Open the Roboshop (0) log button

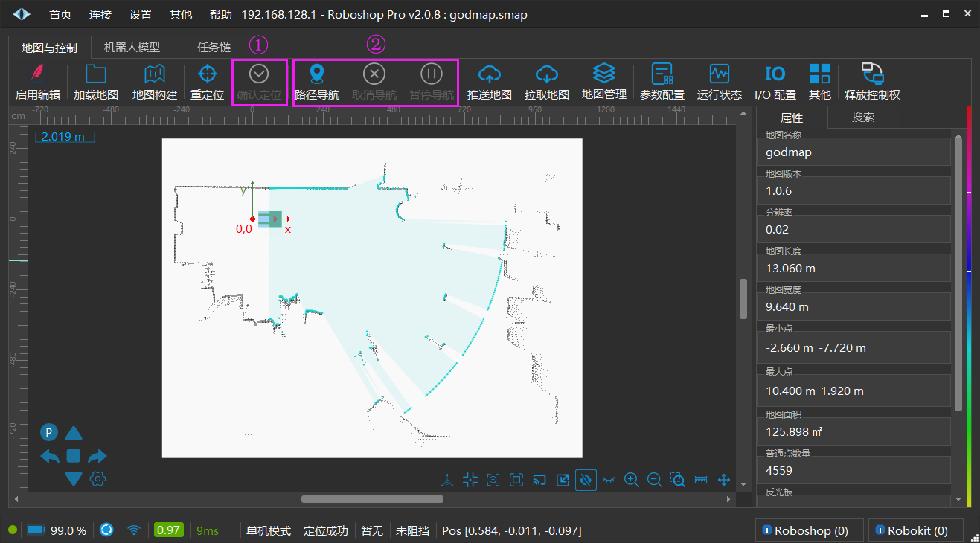pos(809,531)
